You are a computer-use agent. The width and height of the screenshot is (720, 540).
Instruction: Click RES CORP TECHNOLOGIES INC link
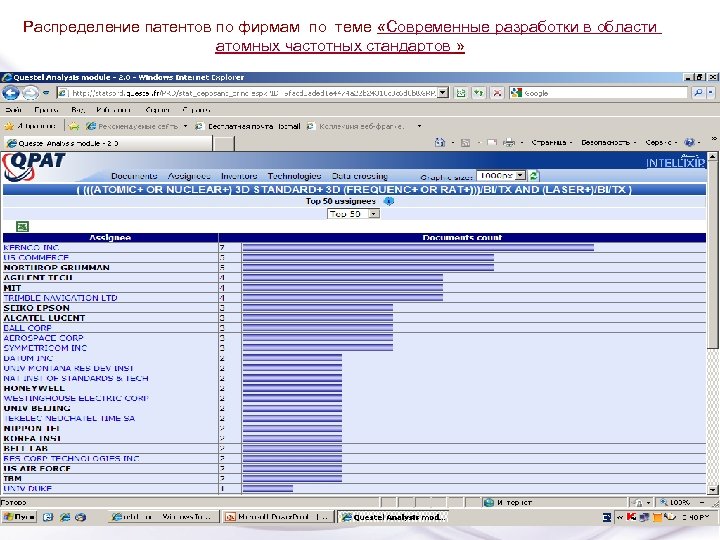click(71, 458)
